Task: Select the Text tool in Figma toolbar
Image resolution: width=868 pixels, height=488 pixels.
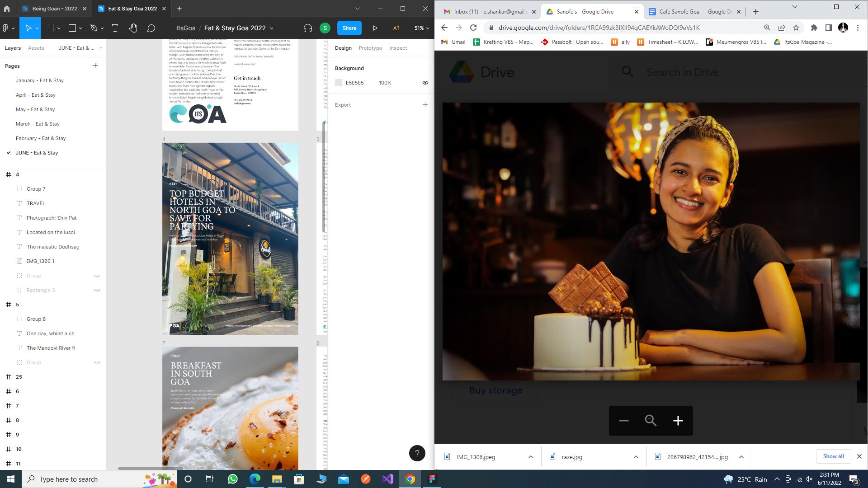Action: [115, 28]
